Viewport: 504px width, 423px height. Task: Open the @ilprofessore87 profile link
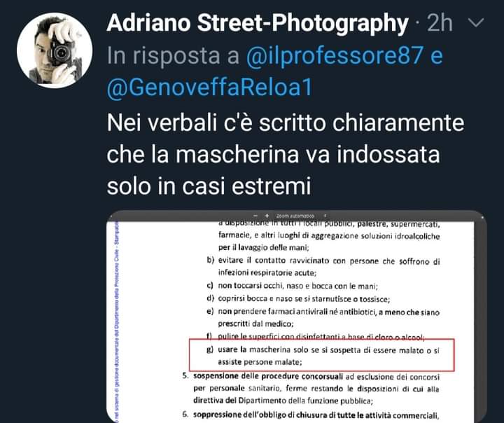(x=335, y=55)
